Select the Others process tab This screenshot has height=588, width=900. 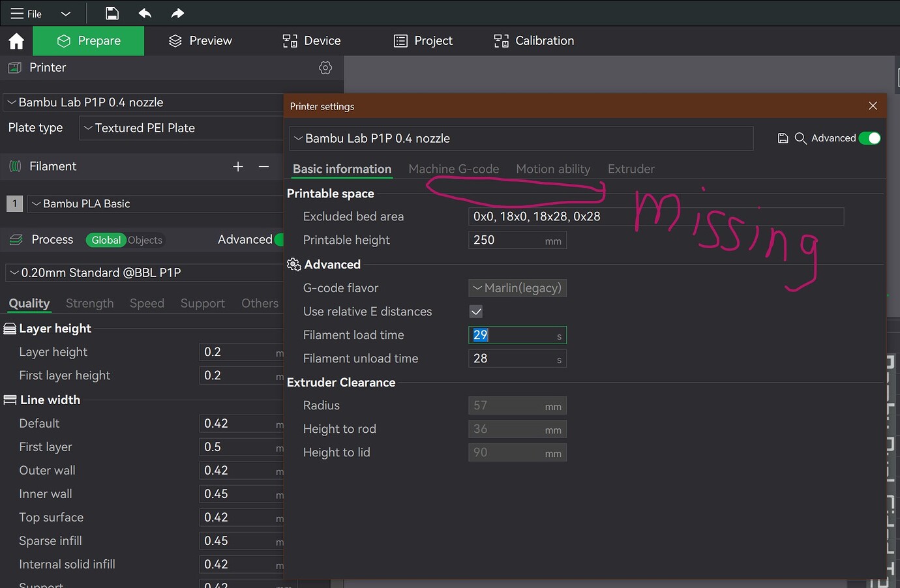click(x=260, y=304)
